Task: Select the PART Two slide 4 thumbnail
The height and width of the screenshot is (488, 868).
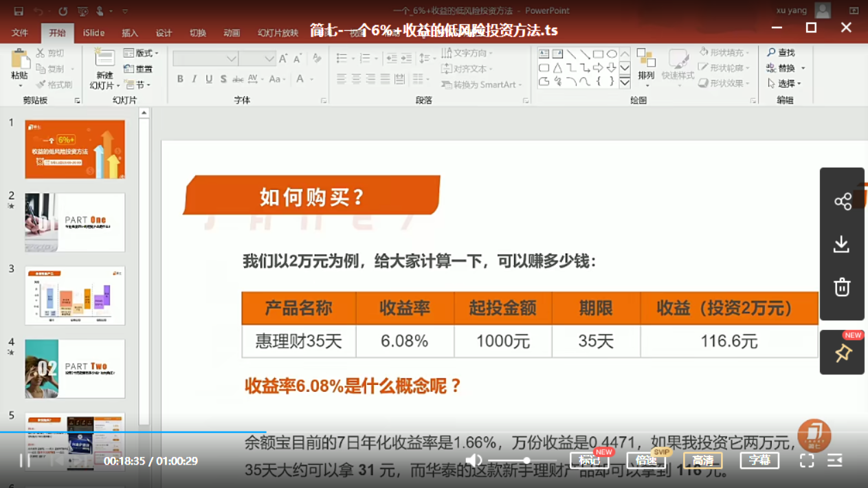Action: pyautogui.click(x=75, y=368)
